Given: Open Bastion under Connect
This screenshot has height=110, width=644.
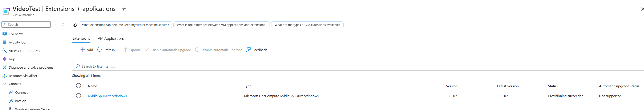Looking at the screenshot, I should [x=21, y=101].
